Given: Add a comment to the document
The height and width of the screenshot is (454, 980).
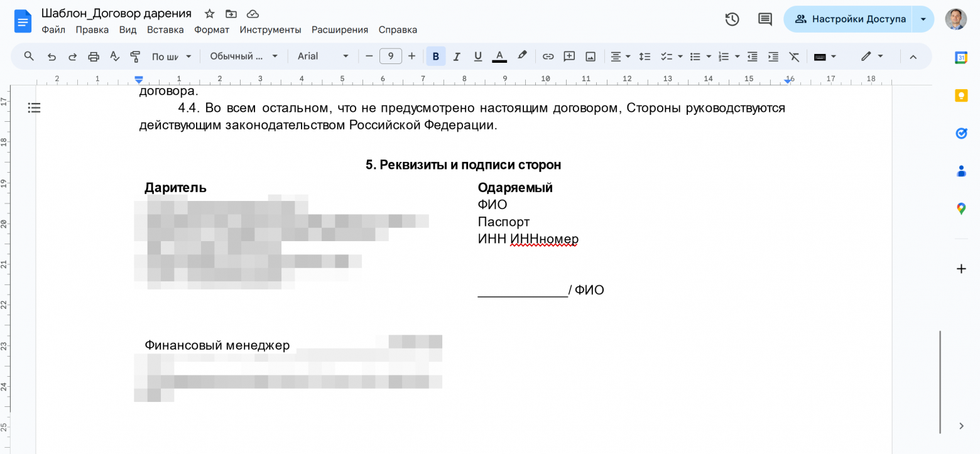Looking at the screenshot, I should coord(569,57).
